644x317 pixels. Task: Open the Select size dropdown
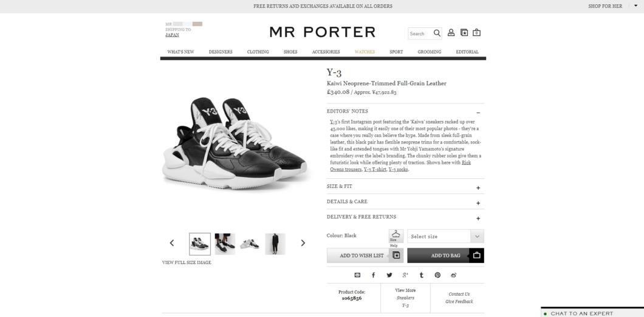click(445, 237)
